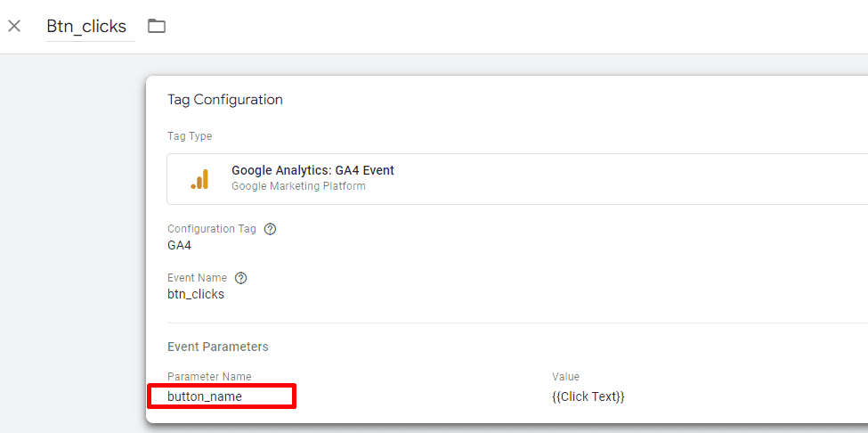Click the Parameter Name column label
868x433 pixels.
point(209,377)
